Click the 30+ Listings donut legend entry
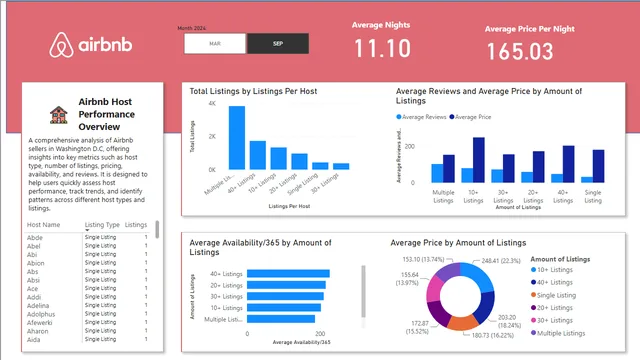 point(552,320)
